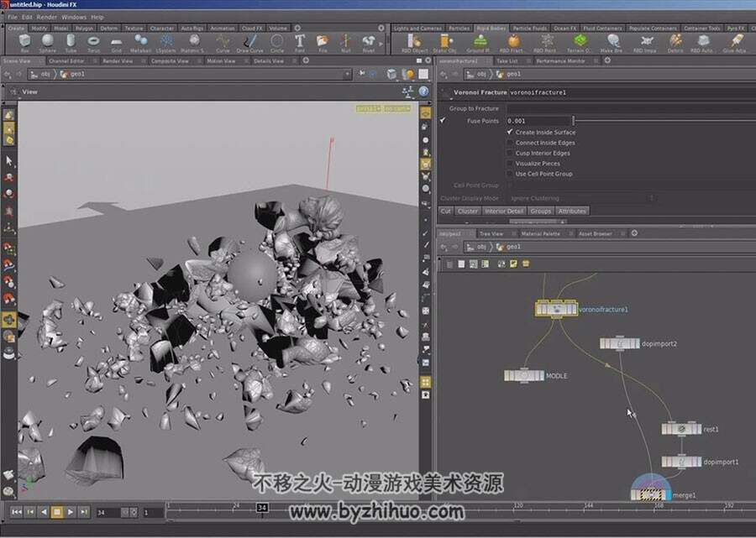Click the RBD Fractured Object tool
Image resolution: width=756 pixels, height=538 pixels.
512,43
